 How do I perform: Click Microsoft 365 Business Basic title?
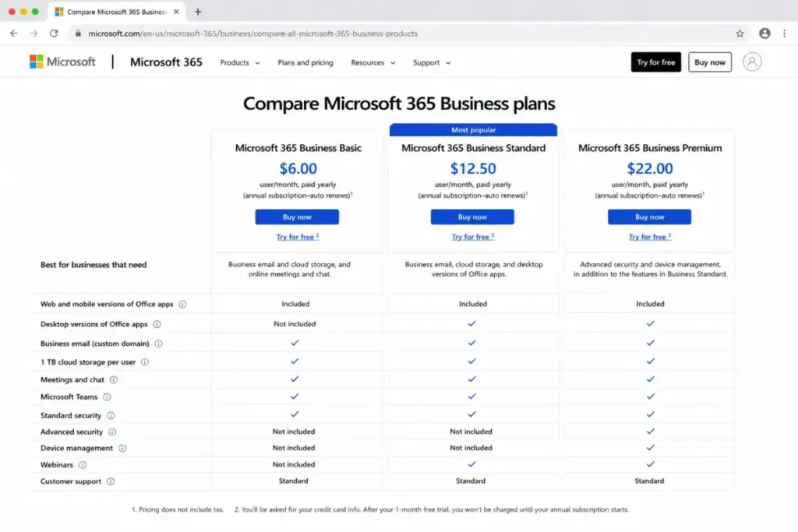298,148
